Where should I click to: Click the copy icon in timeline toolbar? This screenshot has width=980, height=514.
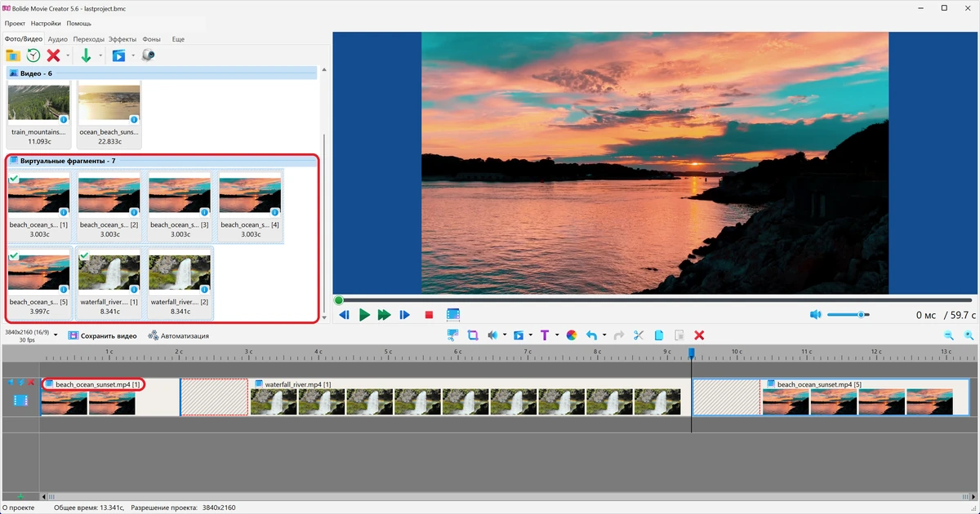658,335
